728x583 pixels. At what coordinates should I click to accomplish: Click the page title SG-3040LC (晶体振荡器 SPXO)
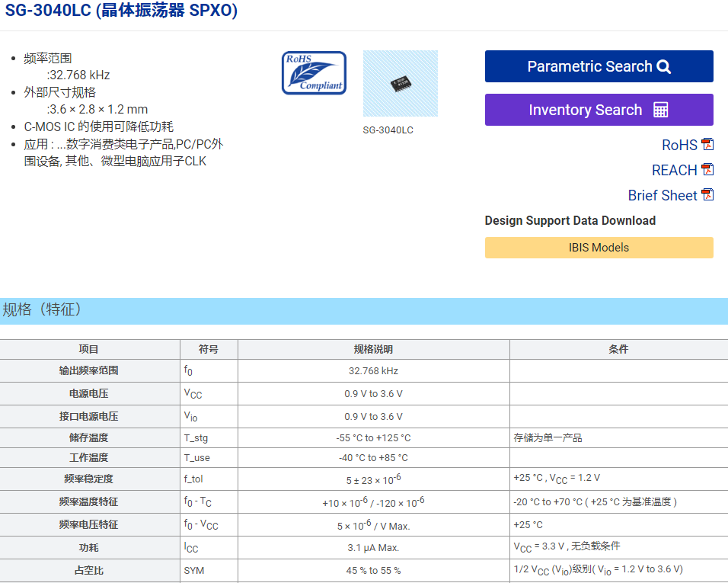[122, 11]
